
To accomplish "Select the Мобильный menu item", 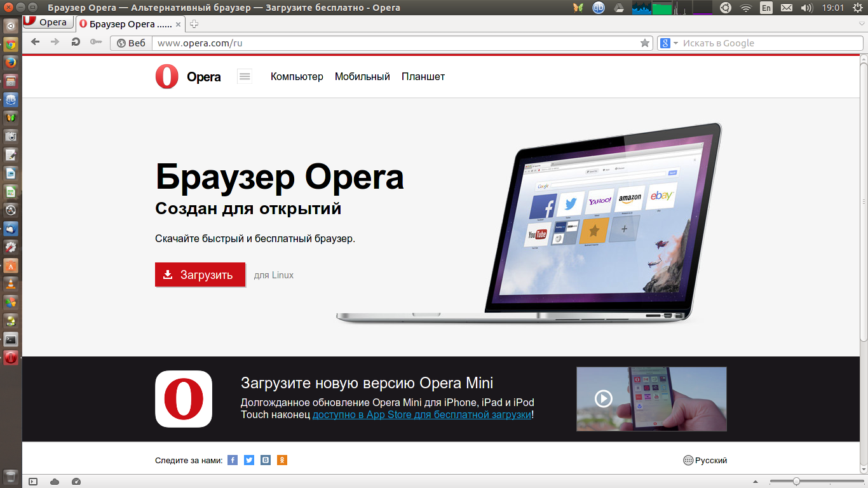I will [x=362, y=76].
